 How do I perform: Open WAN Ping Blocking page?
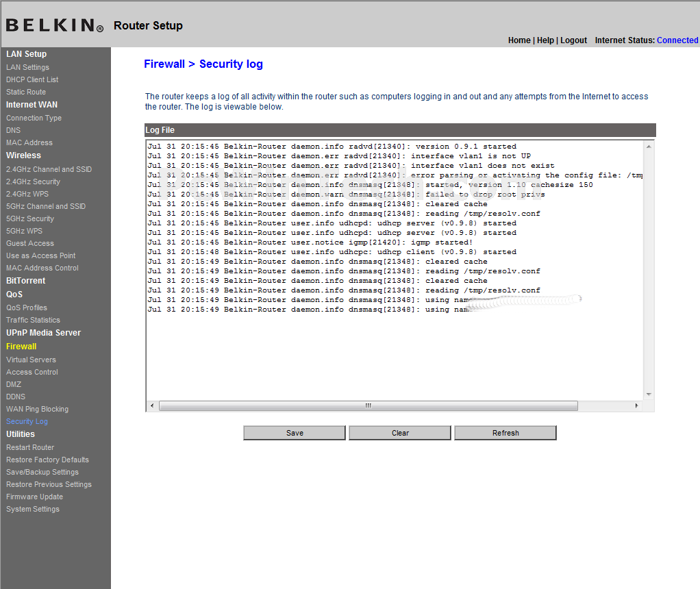38,409
